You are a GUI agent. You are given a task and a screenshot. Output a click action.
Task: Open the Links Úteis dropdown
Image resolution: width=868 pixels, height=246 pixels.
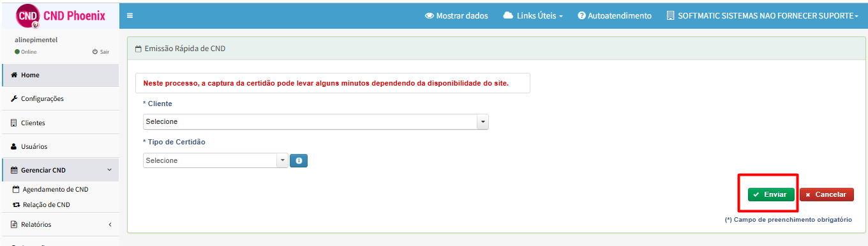(533, 16)
